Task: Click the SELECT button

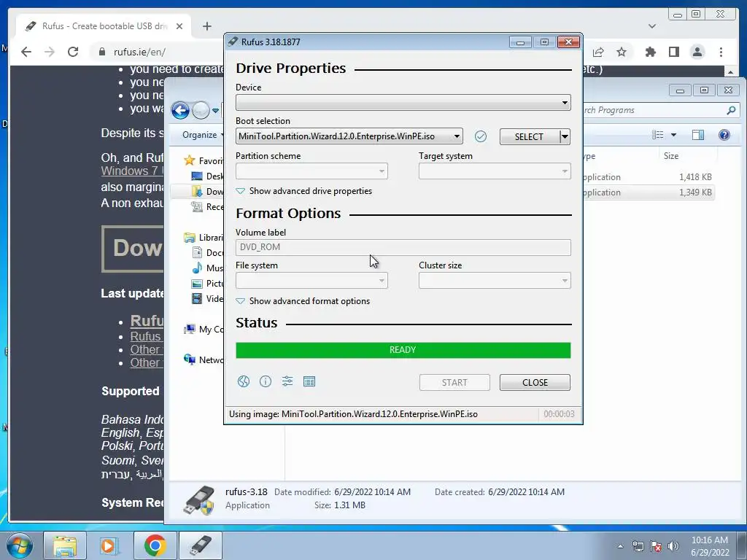Action: 530,136
